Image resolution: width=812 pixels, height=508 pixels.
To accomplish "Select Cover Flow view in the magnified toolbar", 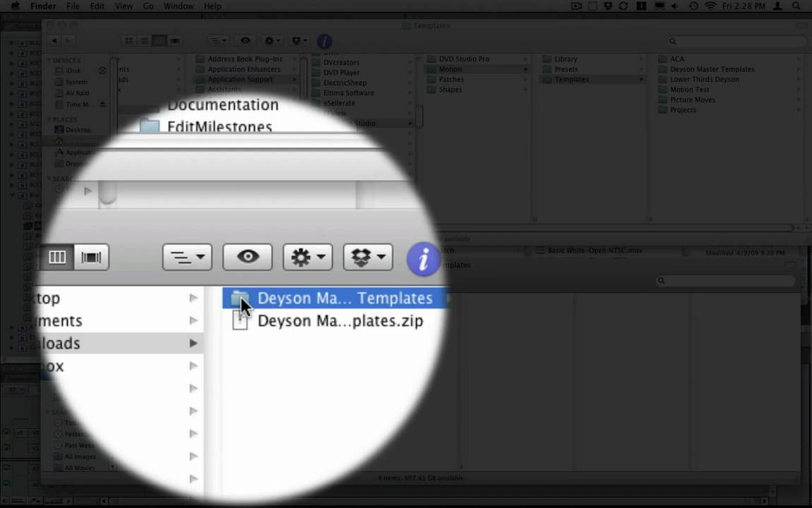I will click(91, 257).
